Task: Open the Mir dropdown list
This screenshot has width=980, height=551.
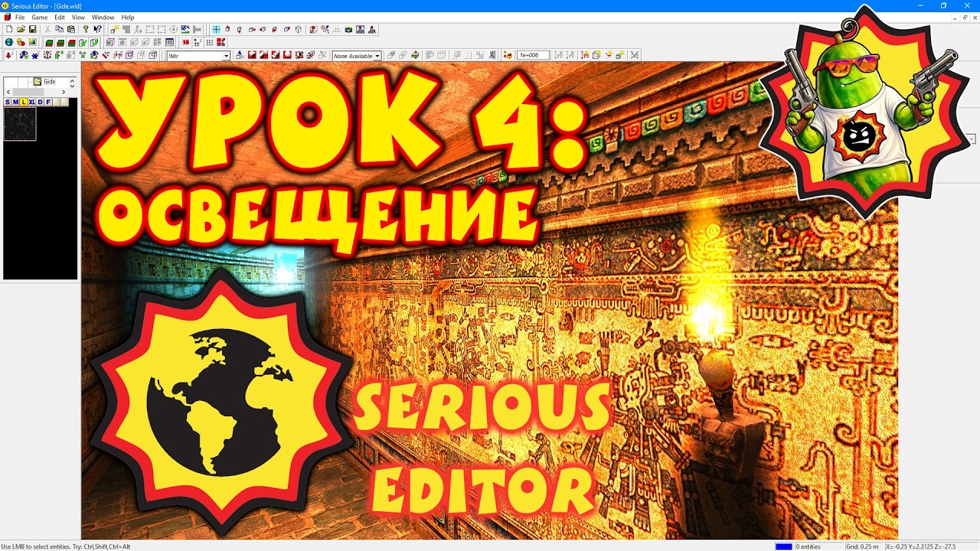Action: 226,56
